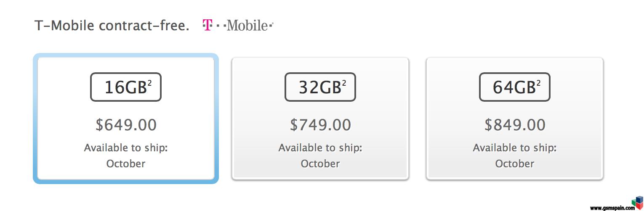Viewport: 644px width, 211px height.
Task: Open footnote 2 beside 16GB label
Action: (149, 82)
